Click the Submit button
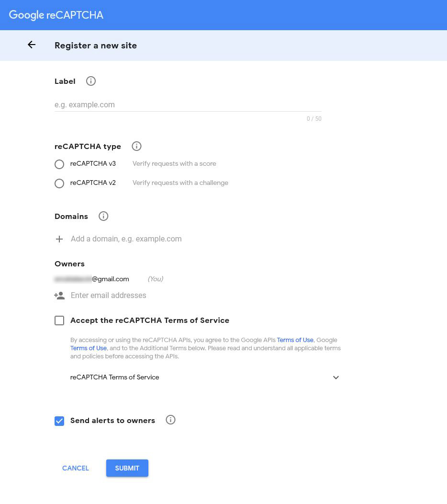This screenshot has height=504, width=447. pos(127,468)
